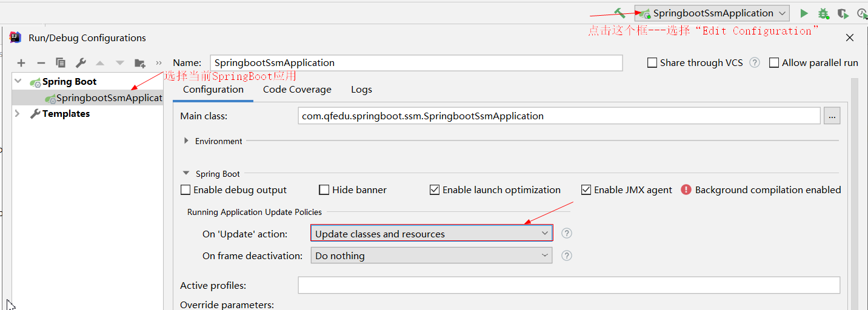Click the Build project hammer icon
This screenshot has height=310, width=868.
tap(619, 13)
